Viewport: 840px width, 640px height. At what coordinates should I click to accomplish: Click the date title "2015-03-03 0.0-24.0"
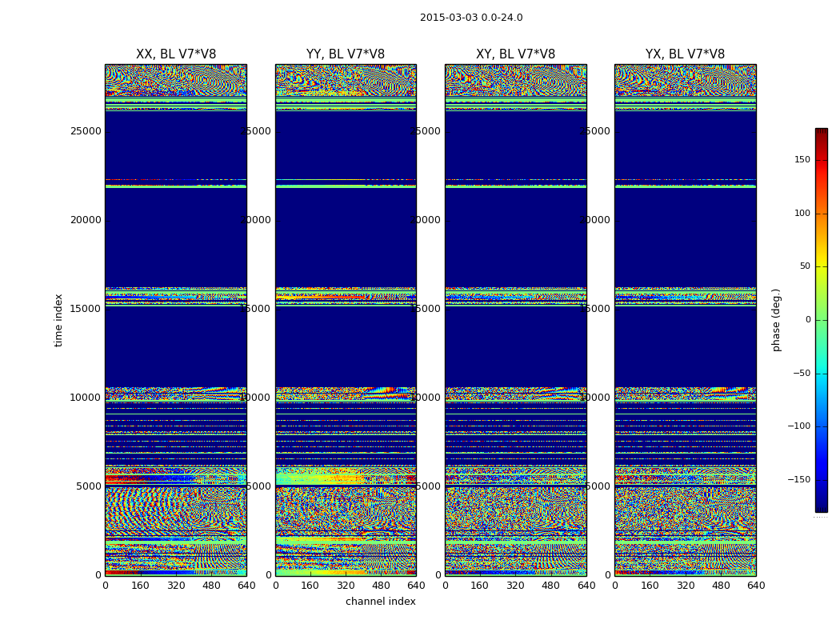[471, 18]
